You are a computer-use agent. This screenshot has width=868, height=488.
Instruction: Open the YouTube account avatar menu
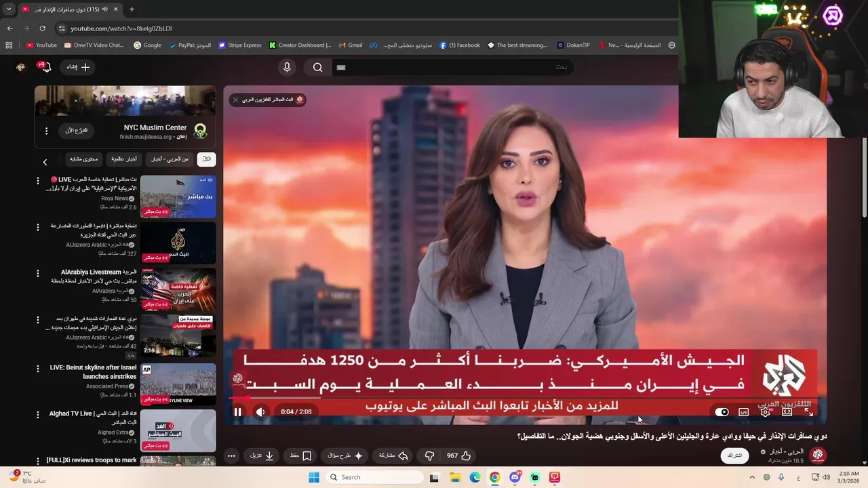(x=21, y=67)
